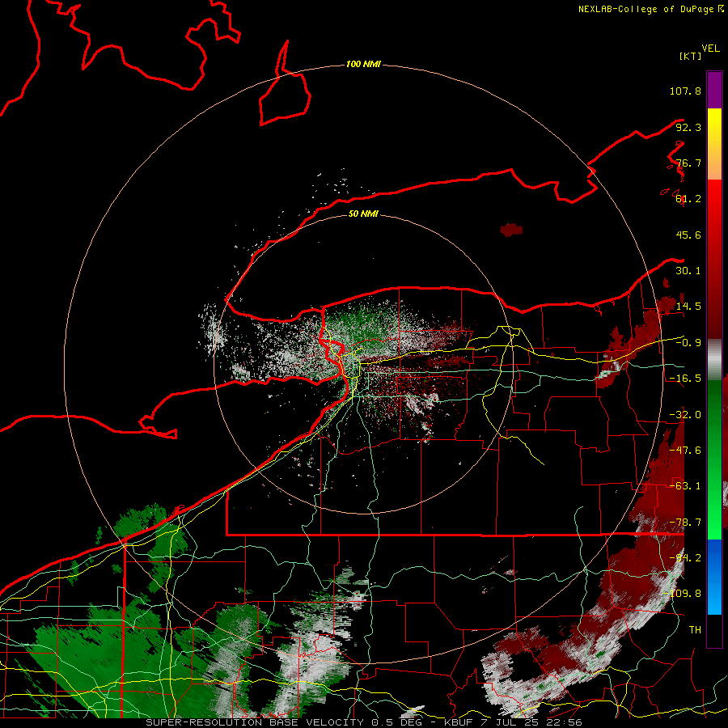The image size is (728, 728).
Task: Pick the blue segment of velocity scale
Action: click(714, 577)
